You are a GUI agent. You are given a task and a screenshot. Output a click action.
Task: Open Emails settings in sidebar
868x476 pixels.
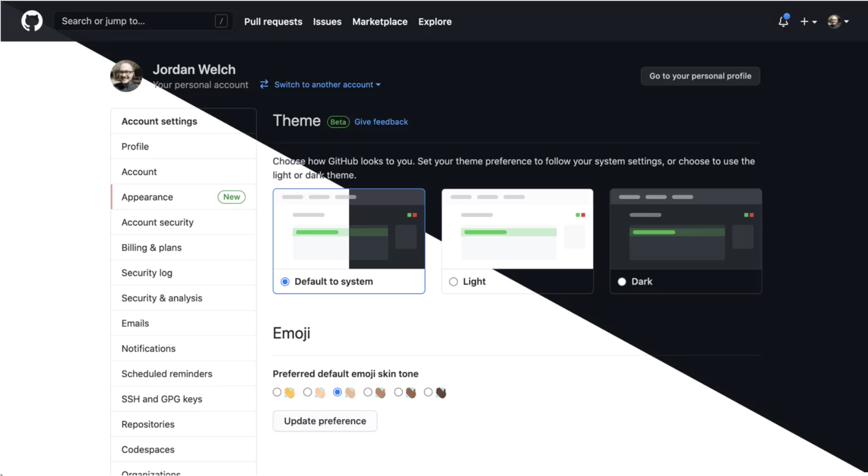pyautogui.click(x=183, y=323)
